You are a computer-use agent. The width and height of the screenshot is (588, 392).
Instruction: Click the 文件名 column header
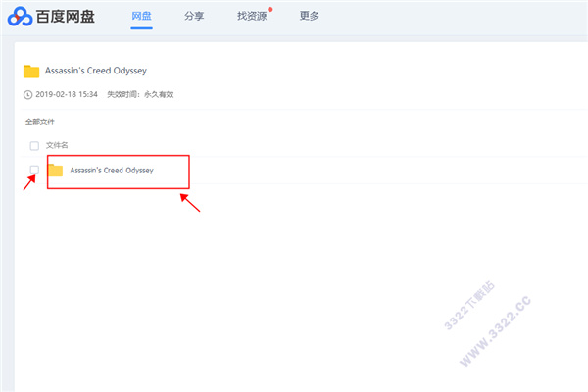[x=57, y=145]
